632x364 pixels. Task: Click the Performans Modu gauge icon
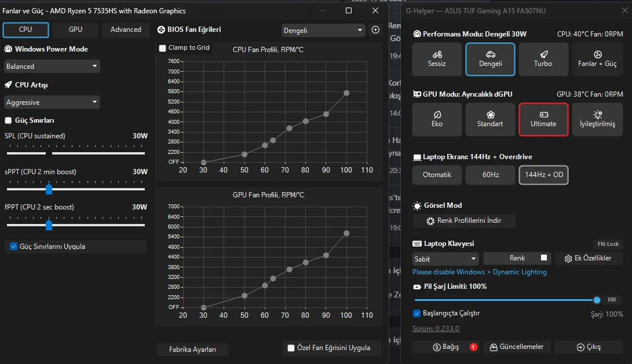417,34
